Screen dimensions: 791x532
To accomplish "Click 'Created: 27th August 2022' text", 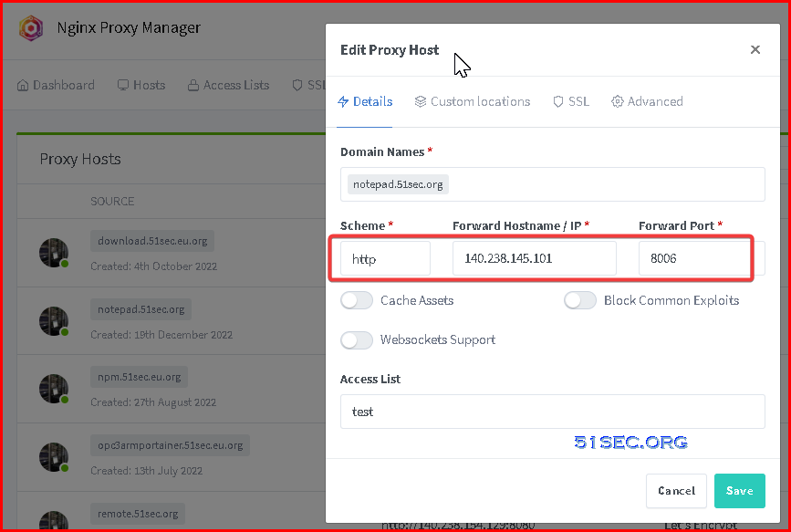I will pyautogui.click(x=153, y=402).
